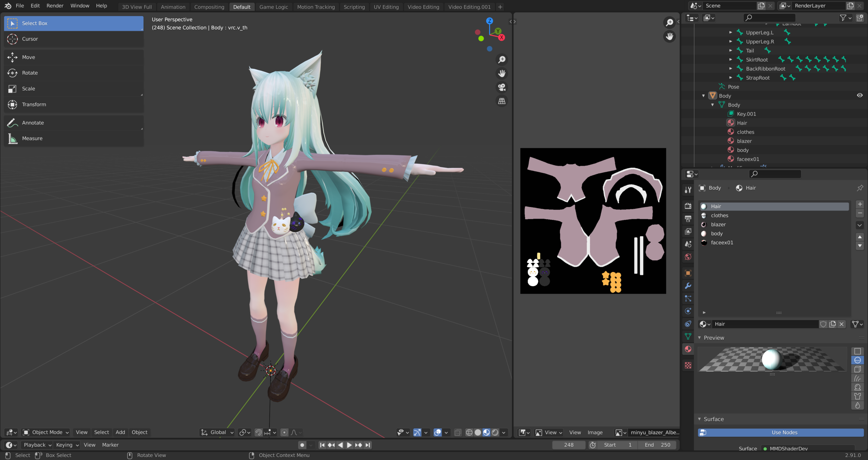Switch to the Animation workspace tab

click(173, 7)
